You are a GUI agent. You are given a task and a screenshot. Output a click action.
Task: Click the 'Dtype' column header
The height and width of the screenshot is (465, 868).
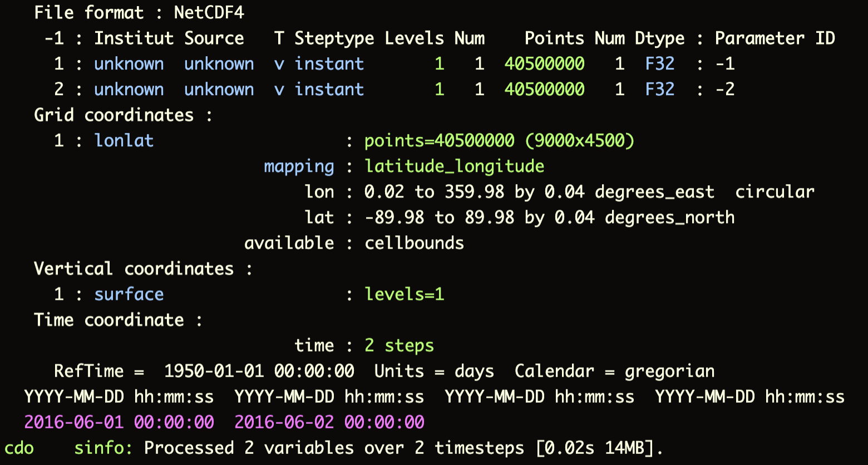point(659,38)
